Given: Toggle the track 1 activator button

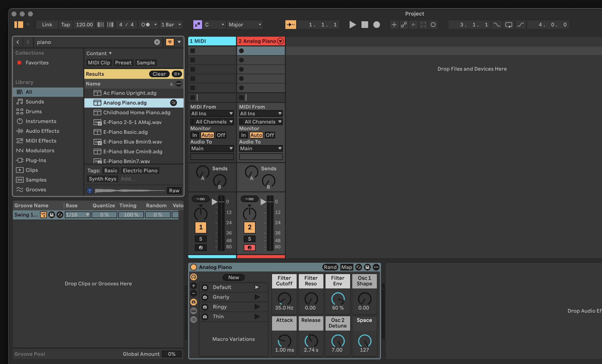Looking at the screenshot, I should click(x=201, y=227).
